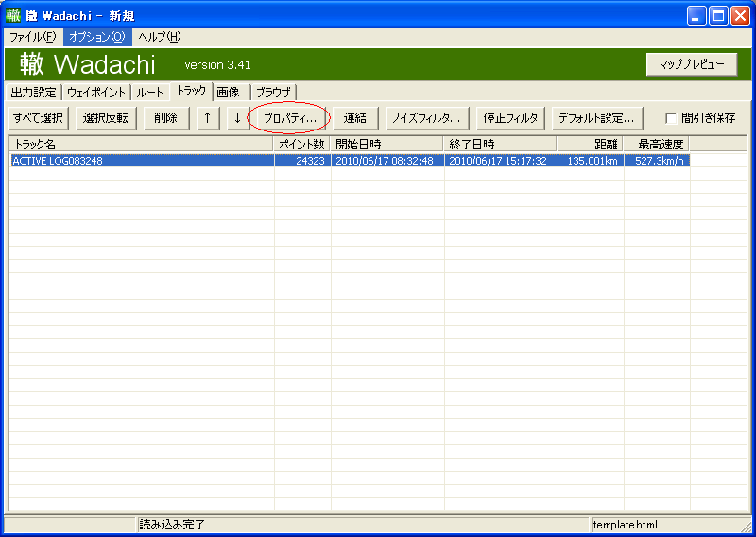
Task: Click the すべて選択 button
Action: click(x=38, y=118)
